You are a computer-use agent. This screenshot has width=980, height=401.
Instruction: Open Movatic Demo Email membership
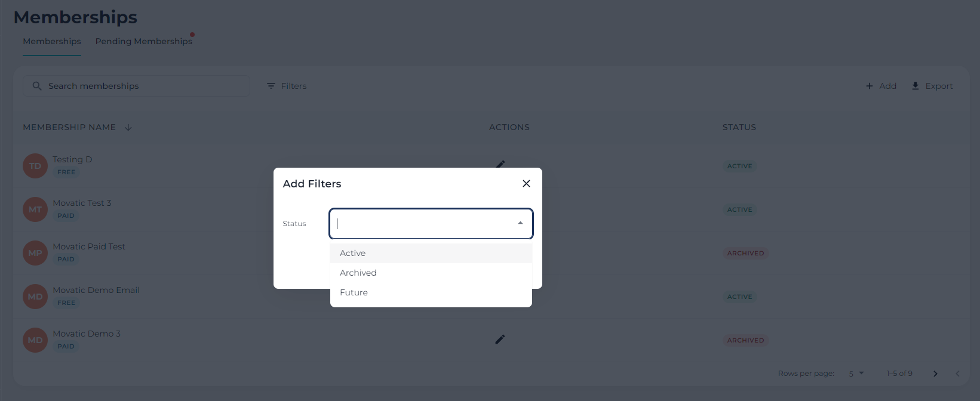point(96,290)
